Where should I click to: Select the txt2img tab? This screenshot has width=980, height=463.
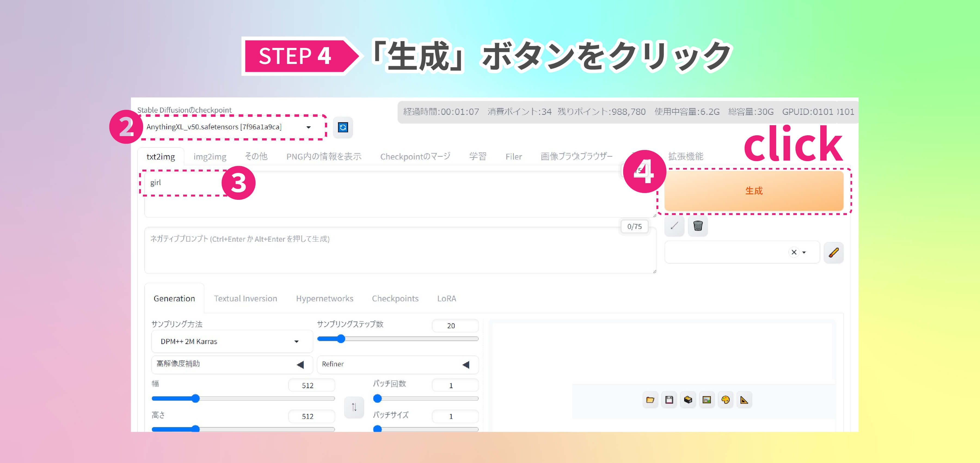161,157
